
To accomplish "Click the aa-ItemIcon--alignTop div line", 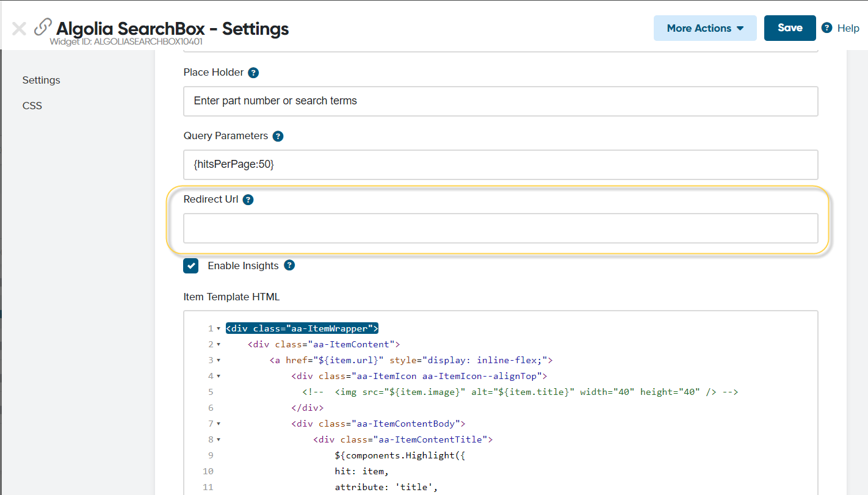I will tap(419, 376).
